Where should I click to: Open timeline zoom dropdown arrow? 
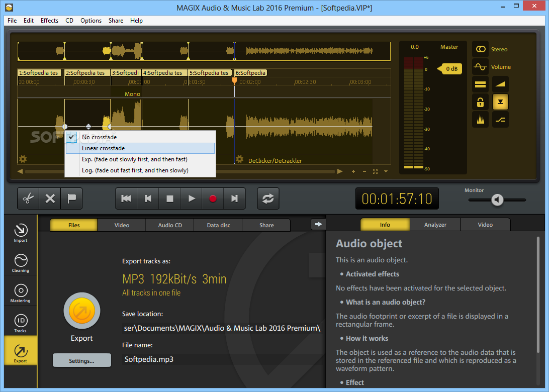pos(386,171)
